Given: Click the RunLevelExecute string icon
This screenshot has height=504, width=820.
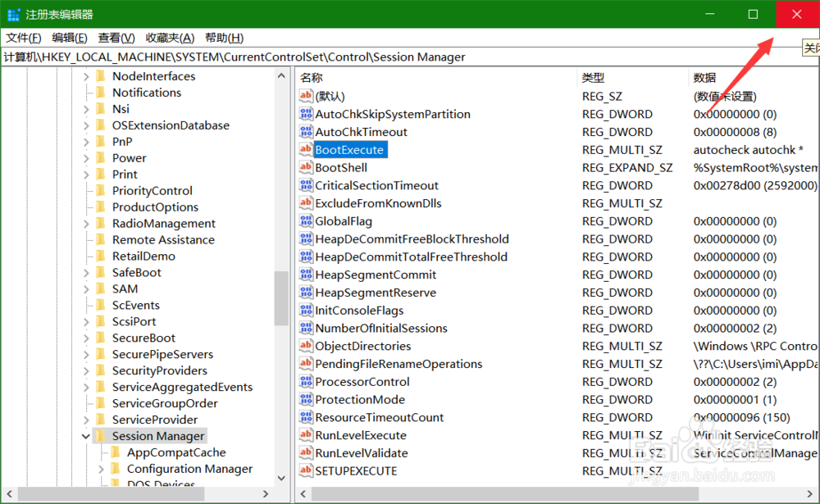Looking at the screenshot, I should tap(306, 434).
